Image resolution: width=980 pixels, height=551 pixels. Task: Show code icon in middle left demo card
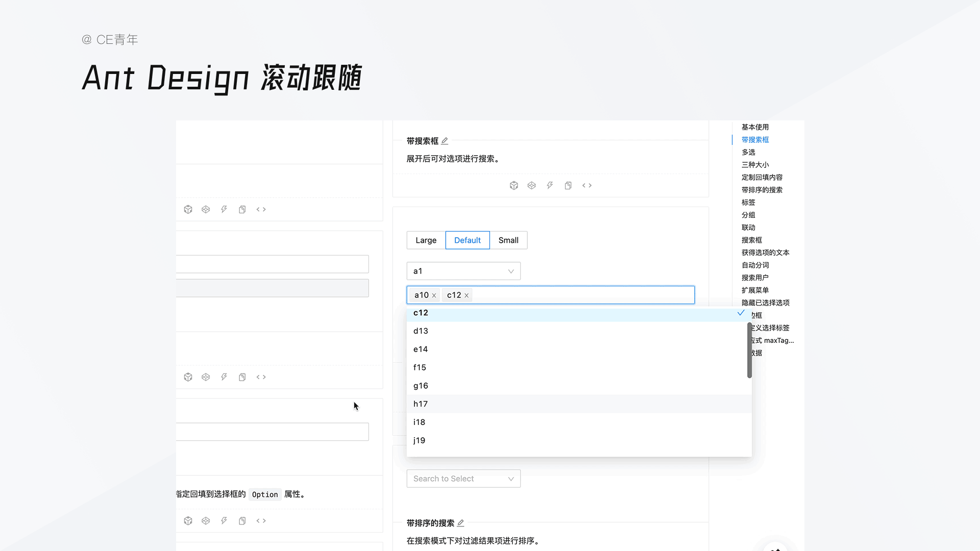261,377
